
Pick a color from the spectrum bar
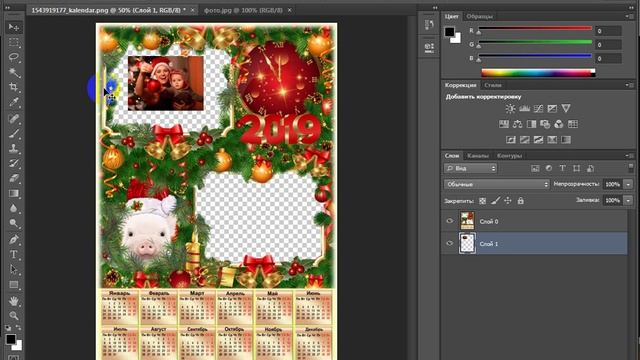coord(538,73)
